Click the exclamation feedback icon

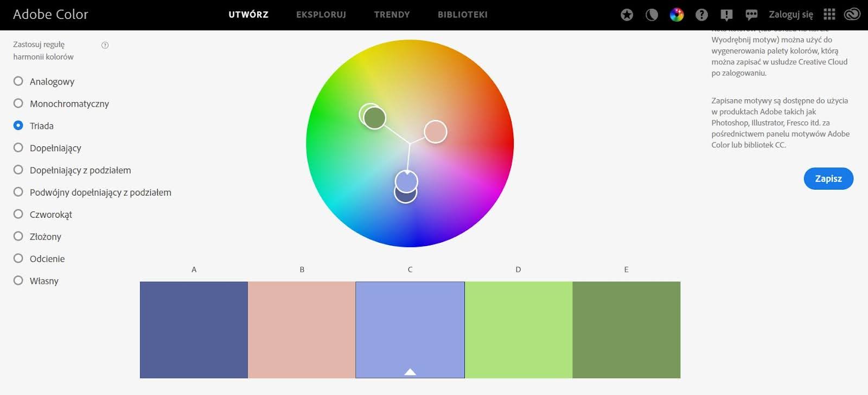click(726, 15)
